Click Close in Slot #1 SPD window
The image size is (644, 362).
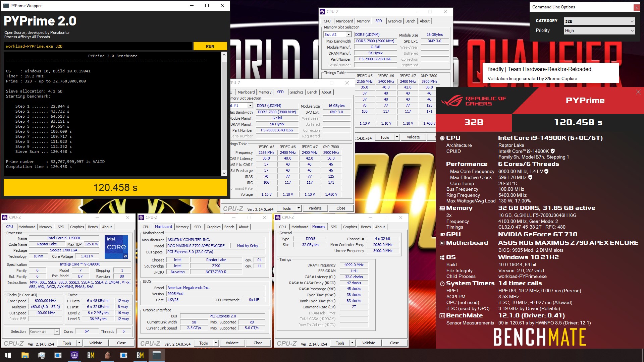(341, 208)
